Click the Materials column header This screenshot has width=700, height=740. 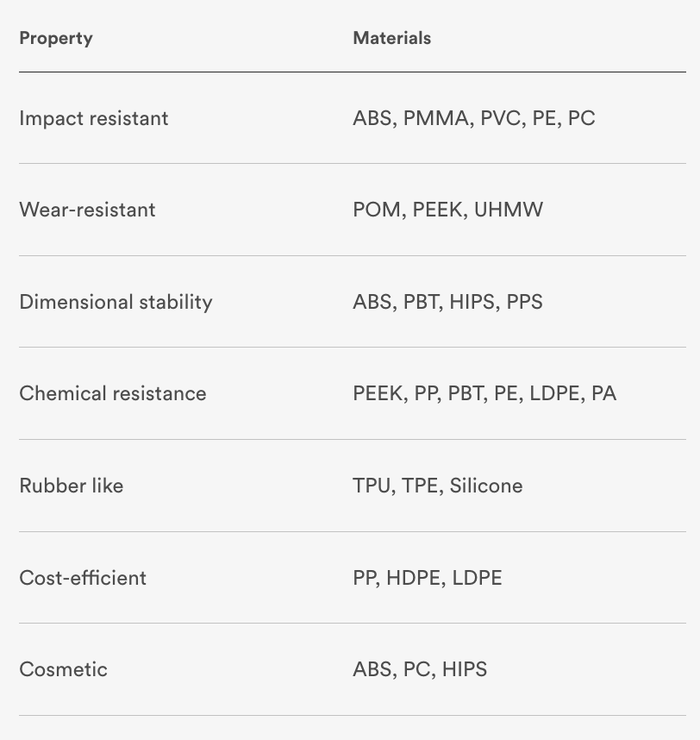click(x=392, y=38)
